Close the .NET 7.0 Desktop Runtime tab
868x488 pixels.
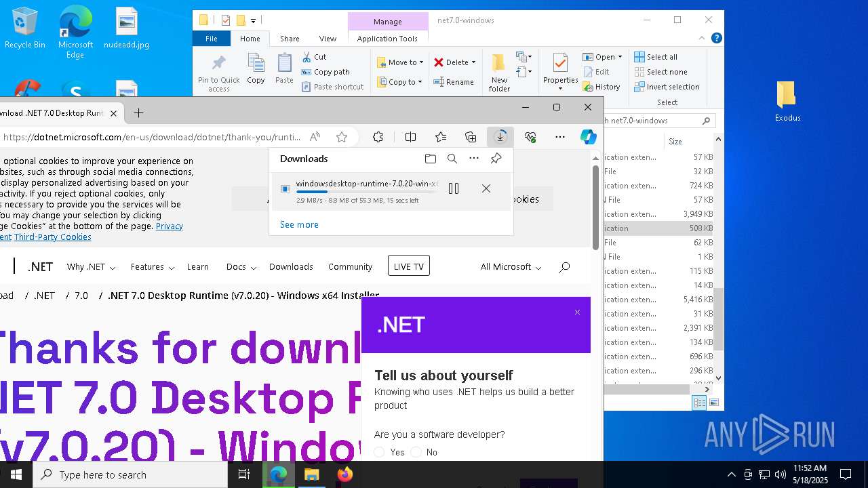coord(113,113)
